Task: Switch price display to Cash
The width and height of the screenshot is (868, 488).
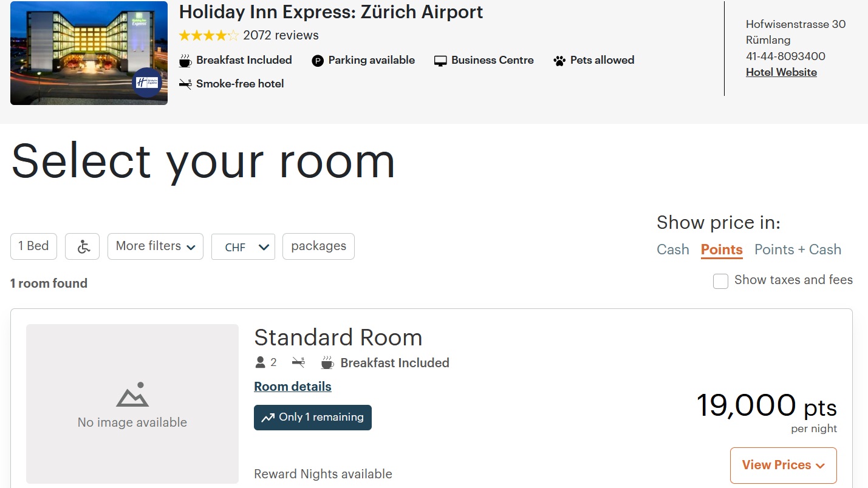Action: click(x=673, y=249)
